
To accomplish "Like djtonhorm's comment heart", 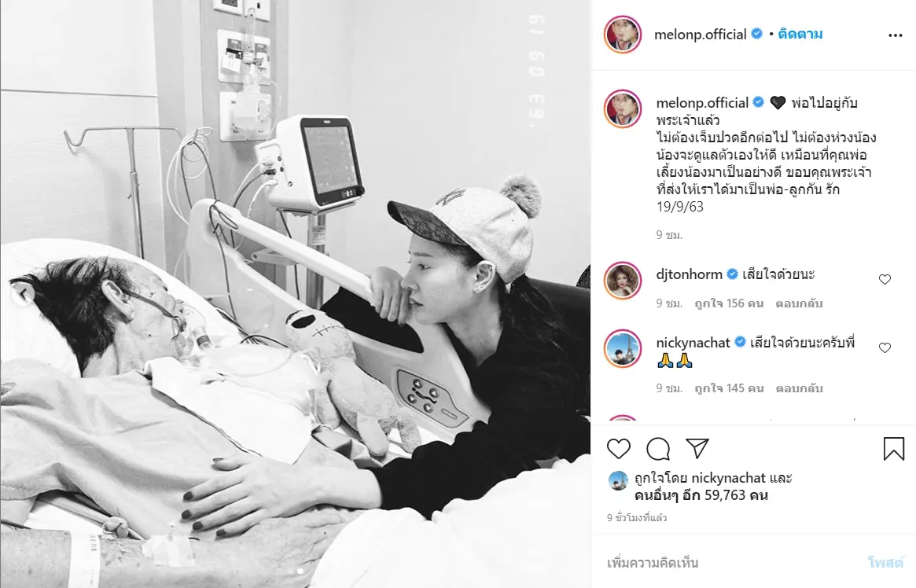I will 885,280.
